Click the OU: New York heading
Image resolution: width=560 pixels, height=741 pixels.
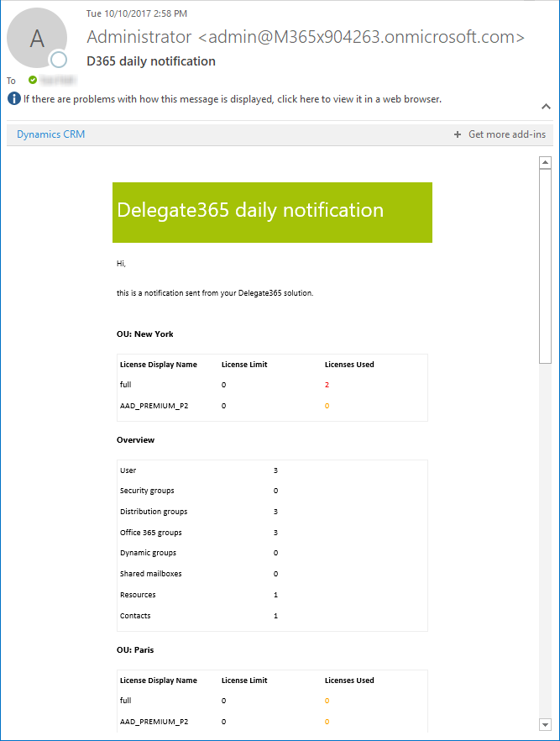coord(145,334)
